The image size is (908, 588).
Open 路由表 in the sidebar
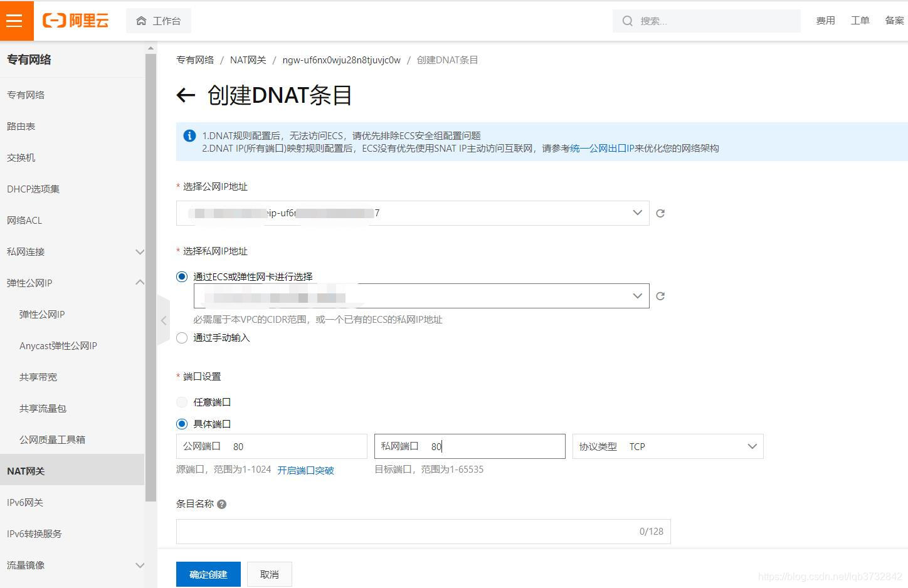[x=21, y=126]
